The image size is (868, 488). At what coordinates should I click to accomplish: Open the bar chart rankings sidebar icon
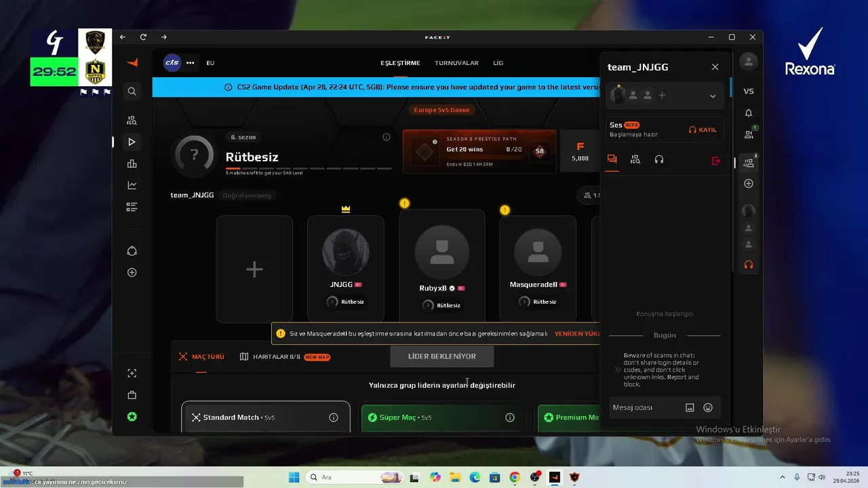pos(132,163)
